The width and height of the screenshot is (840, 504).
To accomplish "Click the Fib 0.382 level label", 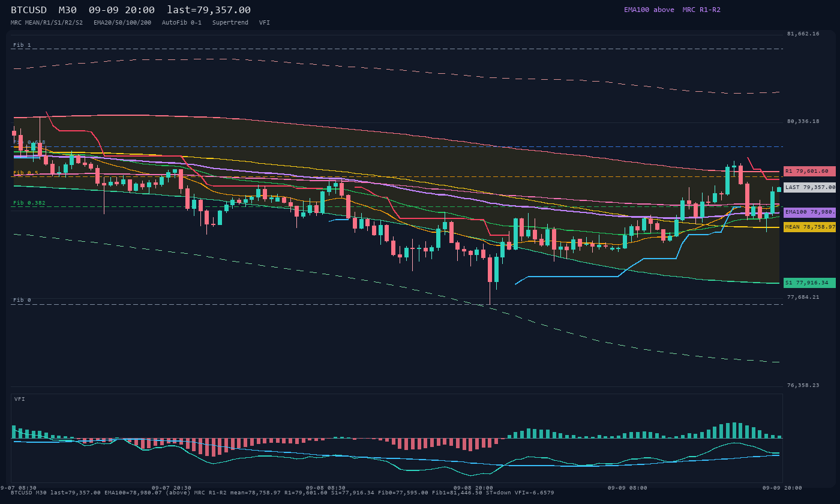I will [x=29, y=203].
